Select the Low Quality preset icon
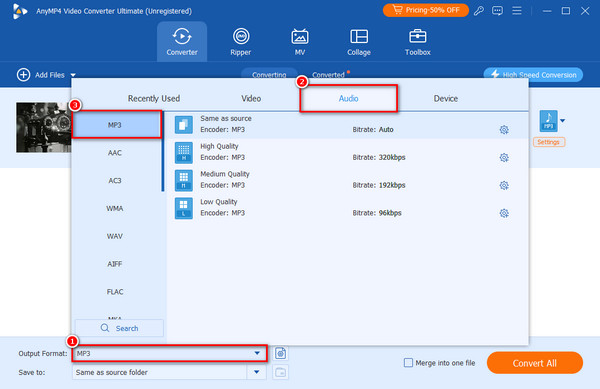Screen dimensions: 600x389 click(x=184, y=208)
